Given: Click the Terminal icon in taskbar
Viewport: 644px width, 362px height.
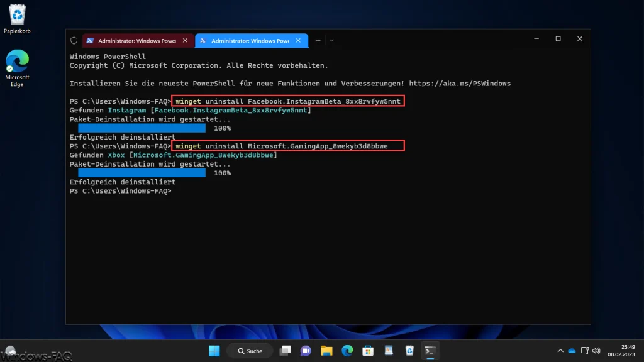Looking at the screenshot, I should pyautogui.click(x=430, y=351).
